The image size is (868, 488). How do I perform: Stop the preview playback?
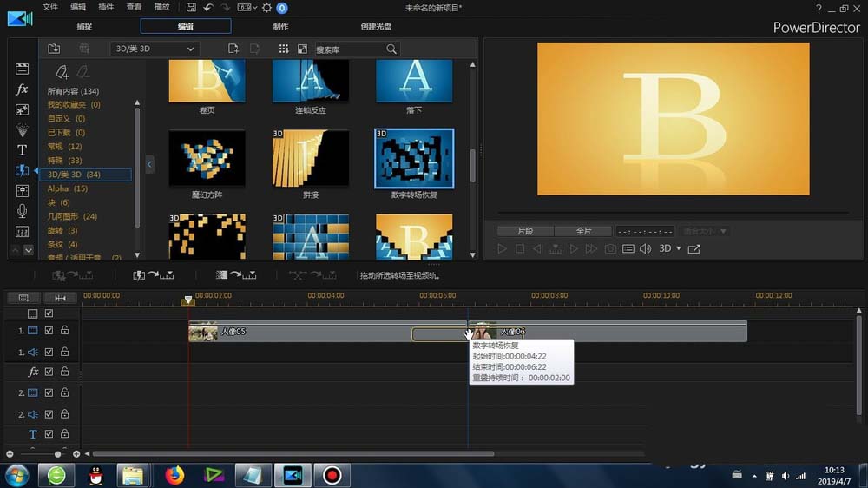tap(520, 248)
